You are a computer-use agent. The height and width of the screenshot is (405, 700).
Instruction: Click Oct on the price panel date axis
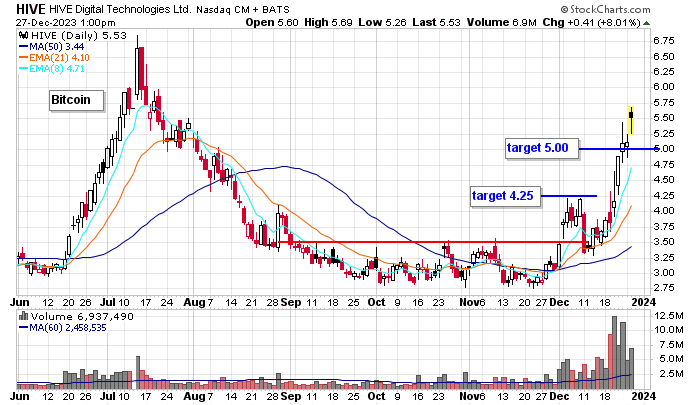point(376,303)
